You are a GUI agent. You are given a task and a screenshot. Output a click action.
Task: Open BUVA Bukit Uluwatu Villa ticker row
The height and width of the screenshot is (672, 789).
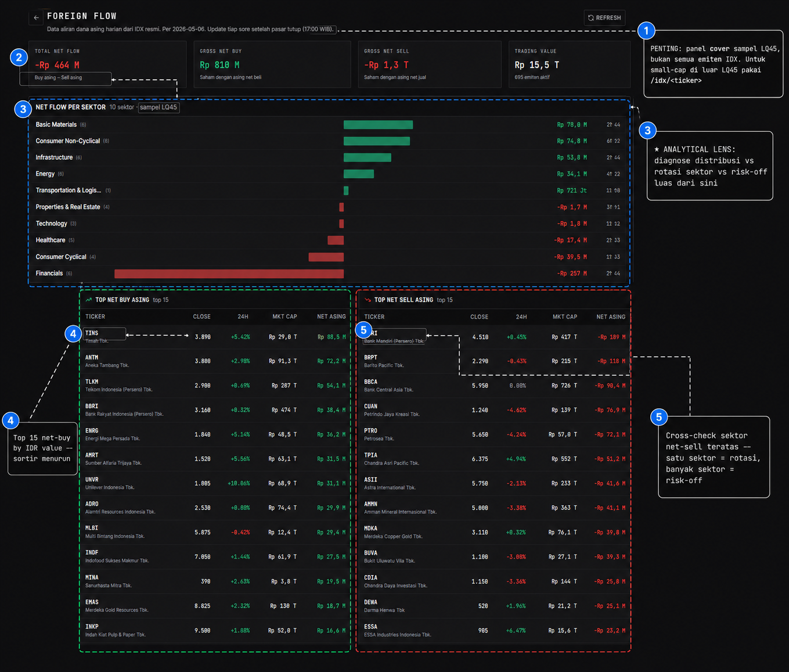click(x=494, y=556)
